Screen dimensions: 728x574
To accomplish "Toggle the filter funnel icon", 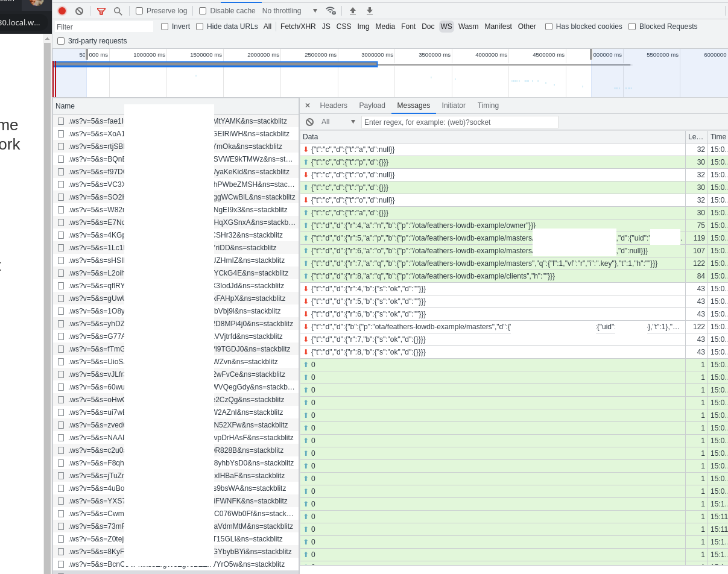I will tap(101, 11).
